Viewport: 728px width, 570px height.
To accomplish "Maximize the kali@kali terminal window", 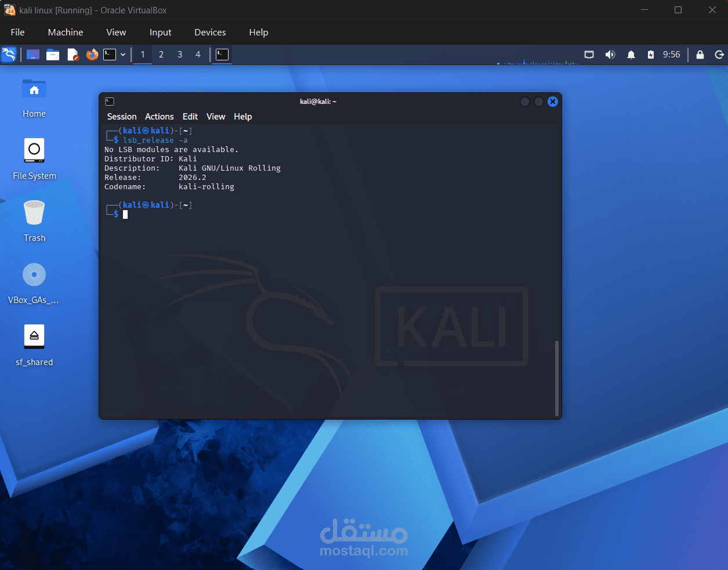I will pos(539,102).
